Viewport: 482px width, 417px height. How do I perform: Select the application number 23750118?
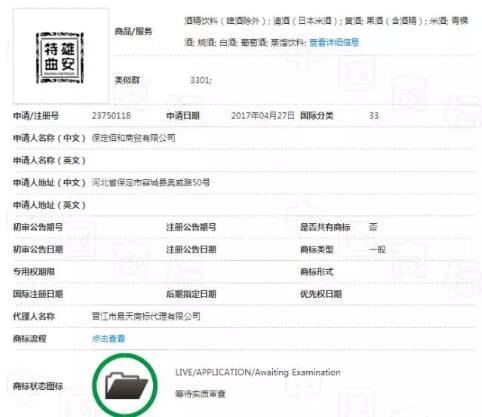[111, 116]
